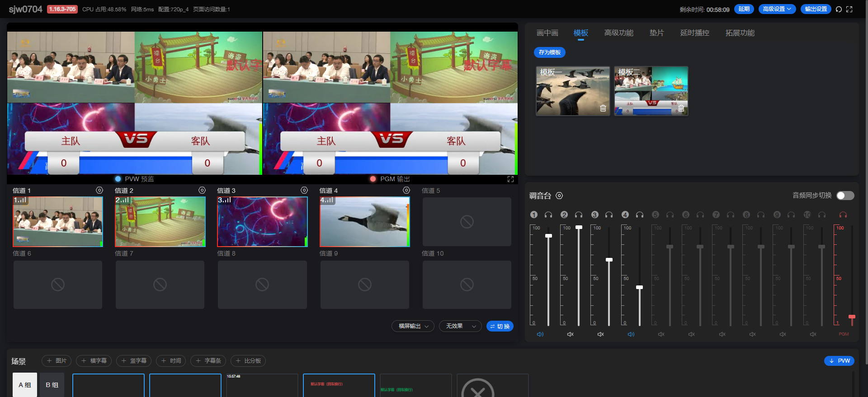Mute channel 1 speaker in mixer
The image size is (868, 397).
pyautogui.click(x=540, y=334)
